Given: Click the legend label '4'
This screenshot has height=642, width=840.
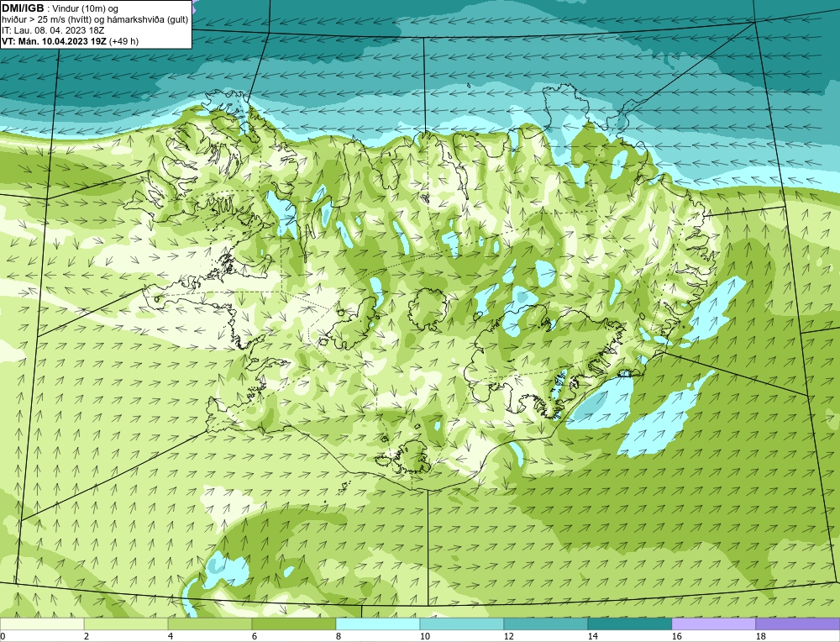Looking at the screenshot, I should 171,636.
